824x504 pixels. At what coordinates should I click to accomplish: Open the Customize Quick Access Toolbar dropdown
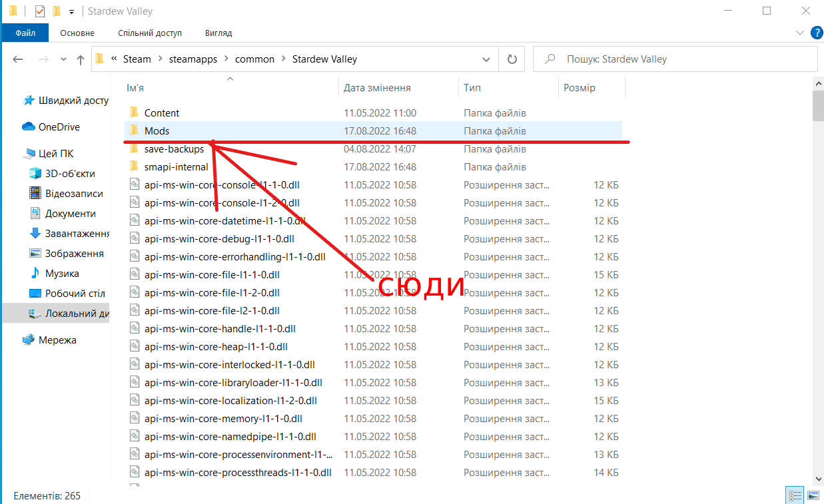71,12
